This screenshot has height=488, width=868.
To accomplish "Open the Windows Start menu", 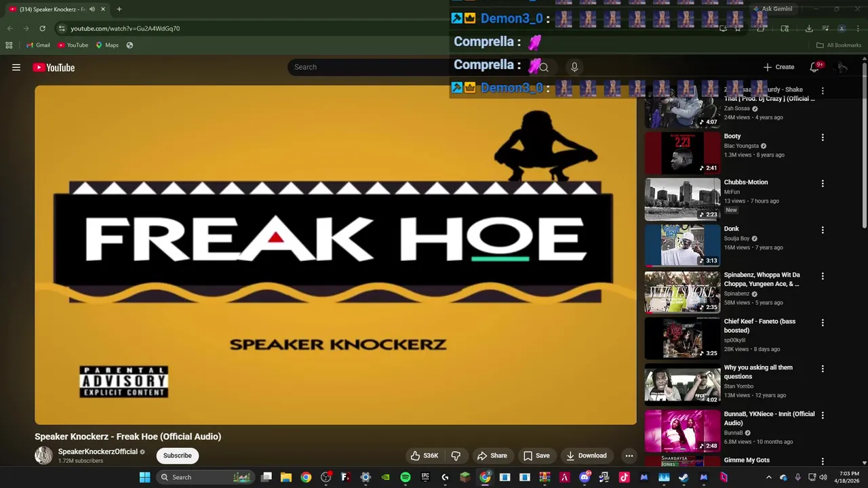I will click(x=144, y=477).
